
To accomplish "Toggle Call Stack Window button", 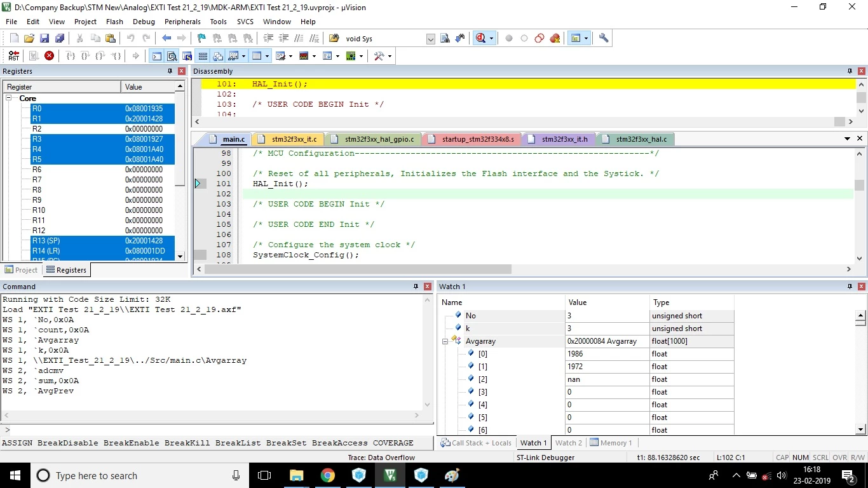I will click(218, 56).
